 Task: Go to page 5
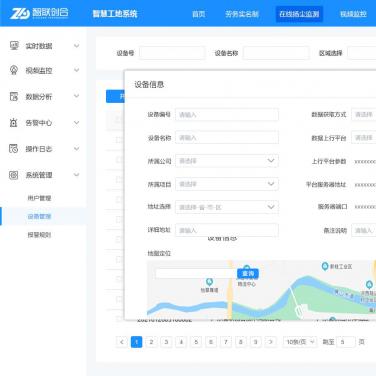pyautogui.click(x=196, y=342)
